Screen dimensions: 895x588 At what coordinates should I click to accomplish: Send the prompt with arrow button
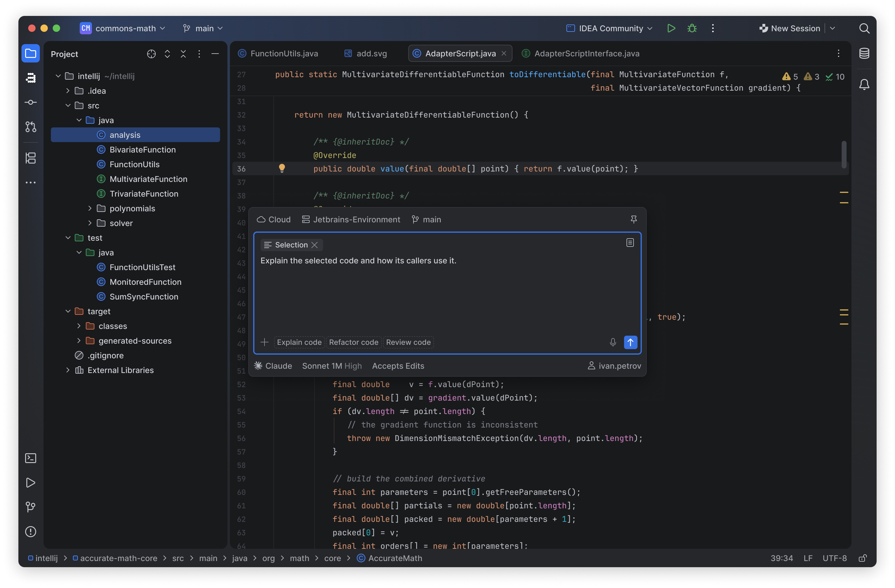(630, 342)
